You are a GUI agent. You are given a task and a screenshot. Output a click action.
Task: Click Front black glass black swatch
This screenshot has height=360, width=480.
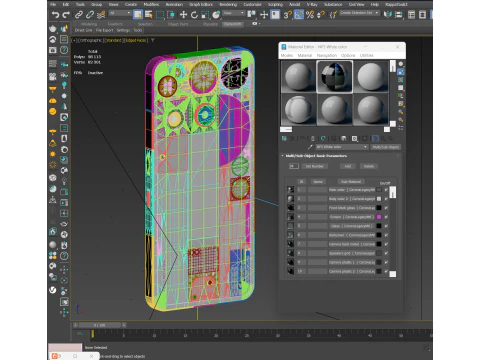click(x=379, y=208)
